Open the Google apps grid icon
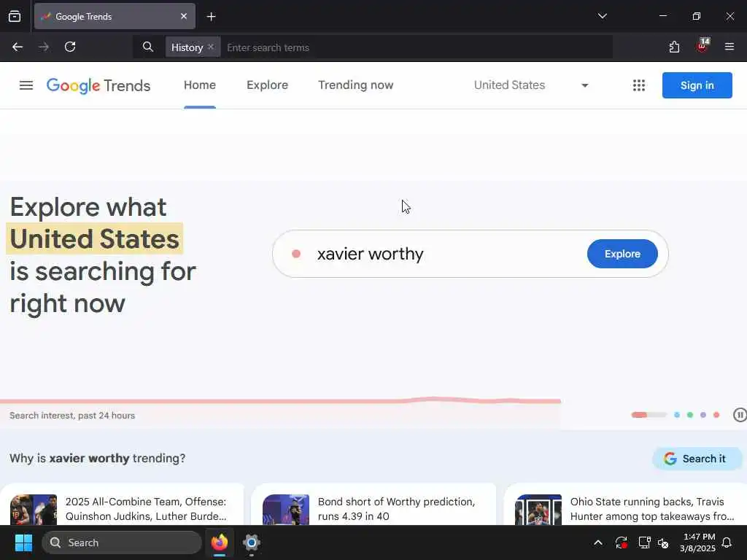The image size is (747, 560). click(639, 85)
